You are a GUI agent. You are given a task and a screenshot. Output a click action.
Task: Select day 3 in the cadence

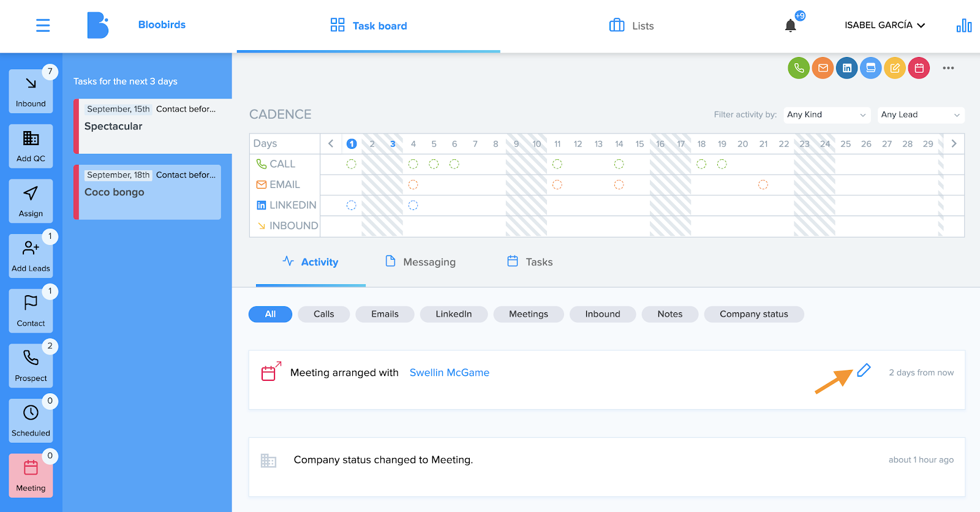393,144
